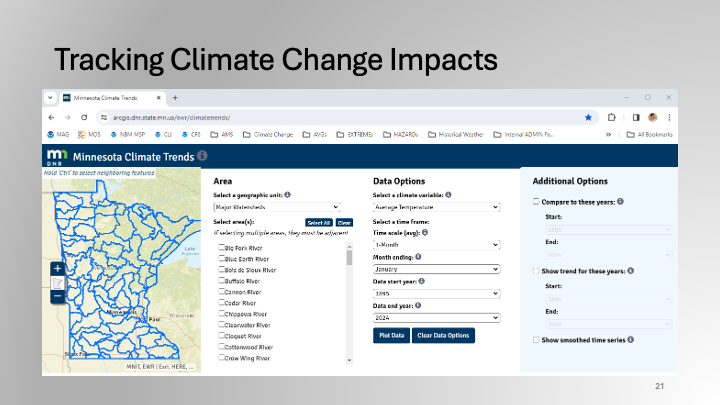Image resolution: width=720 pixels, height=405 pixels.
Task: Check the Bois de Sioux River checkbox
Action: [x=221, y=269]
